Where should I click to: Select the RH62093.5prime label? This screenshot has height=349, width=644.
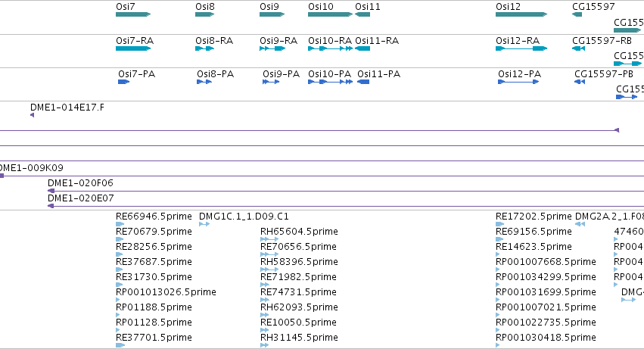pos(299,307)
